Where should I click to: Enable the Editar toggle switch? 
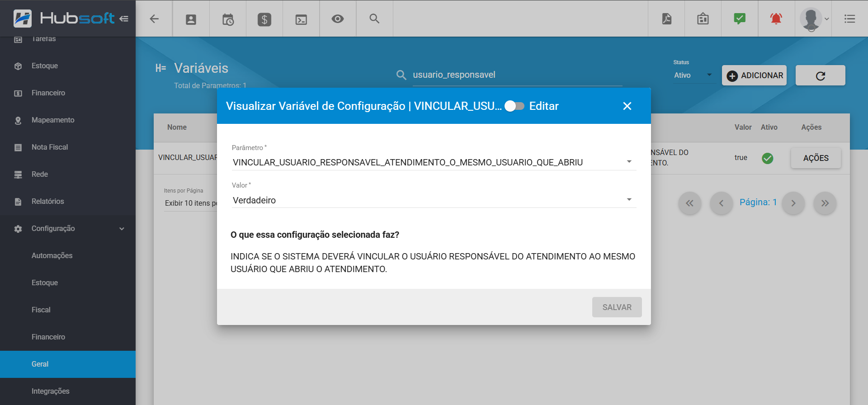pyautogui.click(x=514, y=106)
